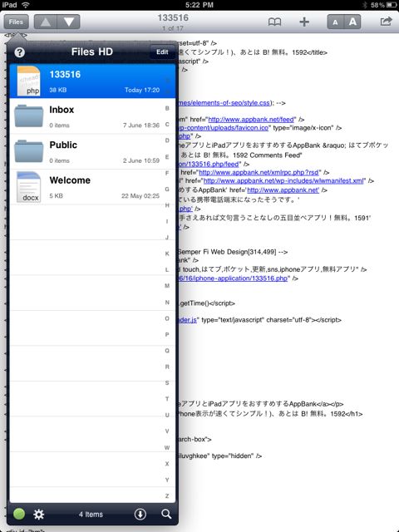Open the Public folder
Image resolution: width=399 pixels, height=532 pixels.
(x=92, y=151)
